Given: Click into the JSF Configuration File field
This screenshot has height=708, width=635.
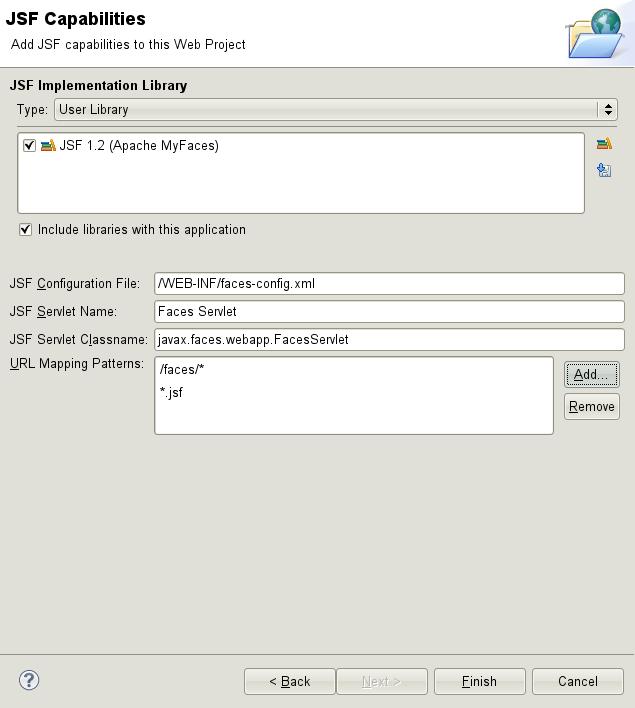Looking at the screenshot, I should (388, 284).
